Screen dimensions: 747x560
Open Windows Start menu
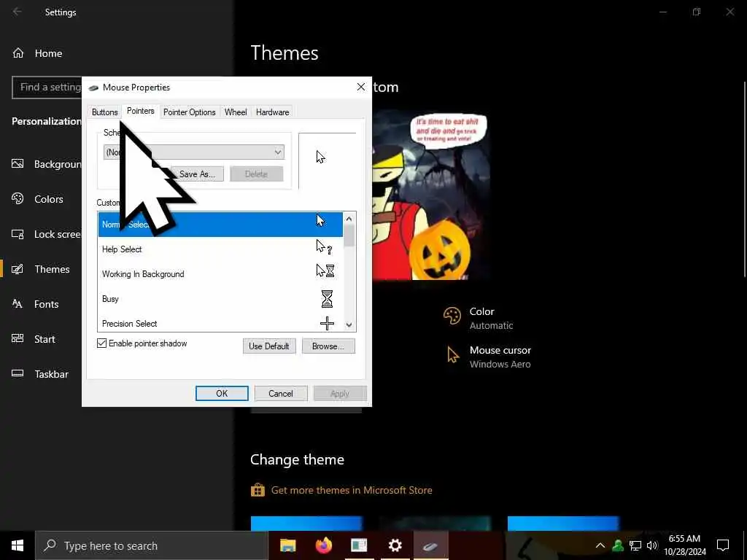coord(18,545)
